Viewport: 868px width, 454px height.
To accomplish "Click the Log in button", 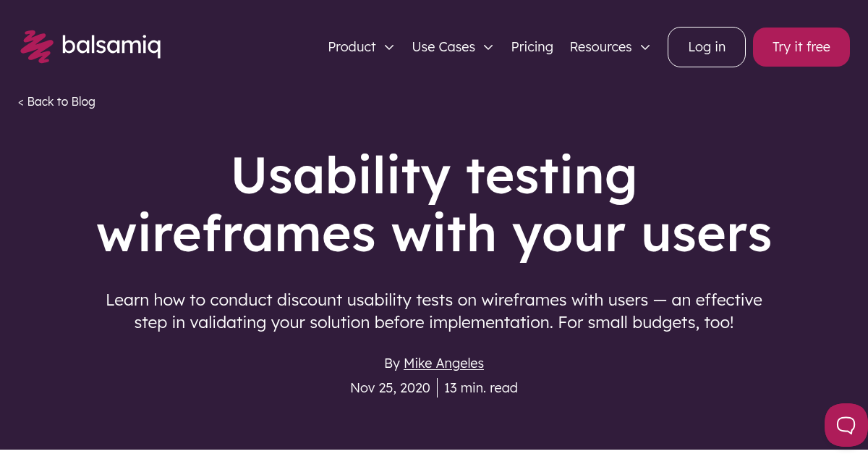I will click(706, 46).
